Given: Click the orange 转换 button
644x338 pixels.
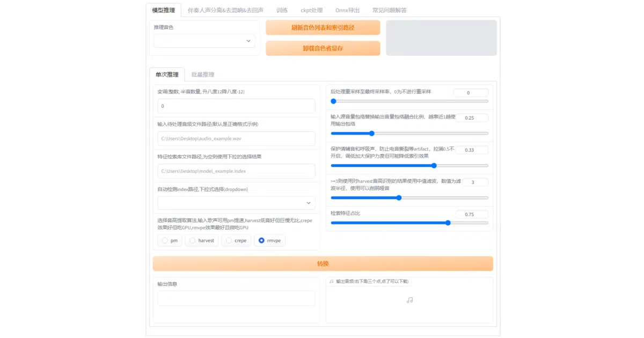Looking at the screenshot, I should tap(323, 263).
